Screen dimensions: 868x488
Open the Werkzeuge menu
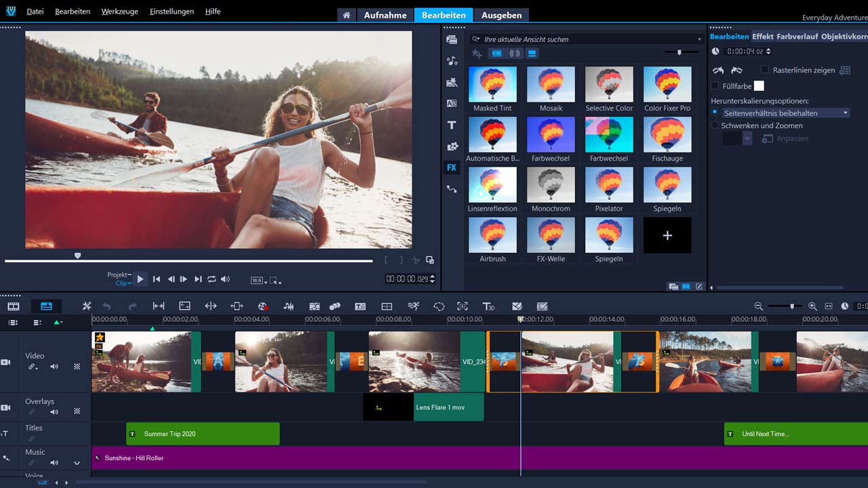pyautogui.click(x=119, y=12)
